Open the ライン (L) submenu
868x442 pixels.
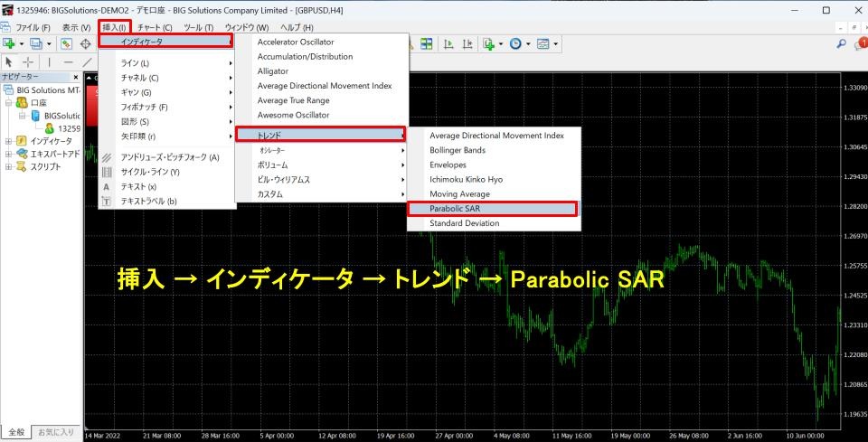coord(167,63)
